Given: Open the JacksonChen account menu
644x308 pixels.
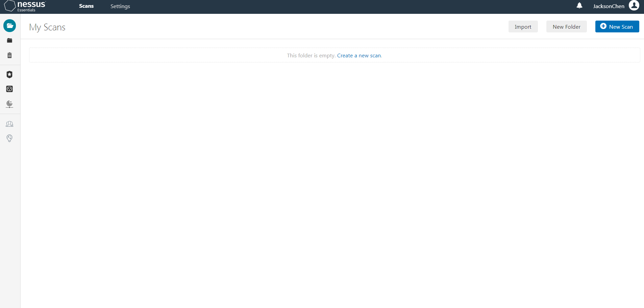Looking at the screenshot, I should [x=609, y=6].
